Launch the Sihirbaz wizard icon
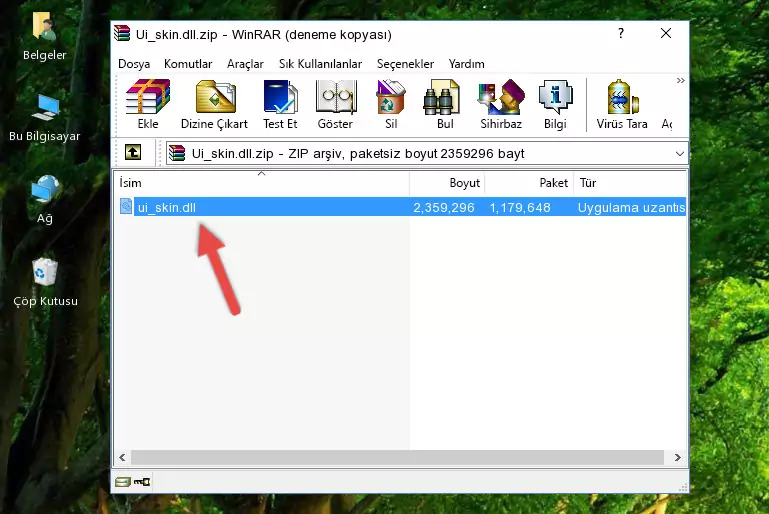Screen dimensions: 769x514 [x=501, y=97]
